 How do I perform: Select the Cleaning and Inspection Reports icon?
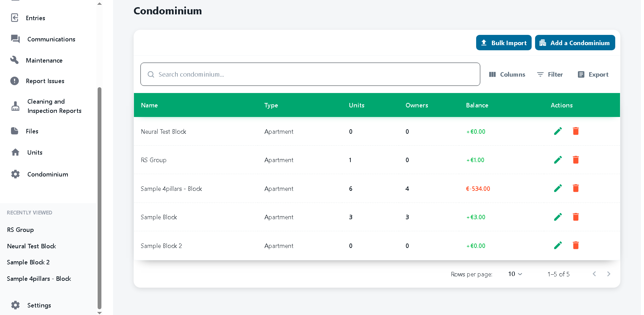pyautogui.click(x=15, y=106)
